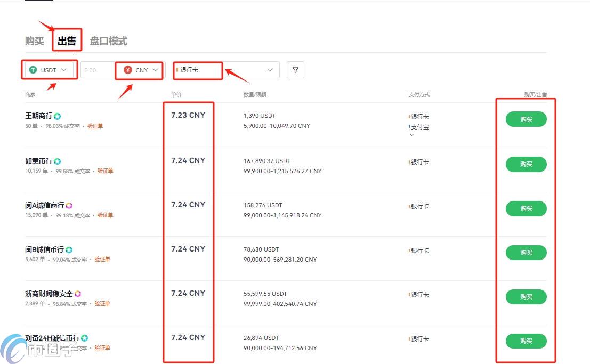
Task: Click 购买 button for 闽A诚信商行
Action: pyautogui.click(x=526, y=208)
